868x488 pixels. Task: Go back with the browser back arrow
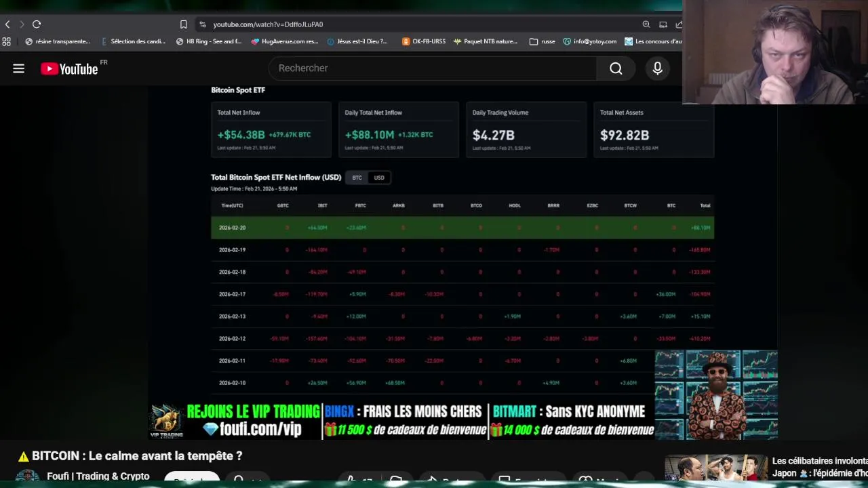tap(7, 24)
